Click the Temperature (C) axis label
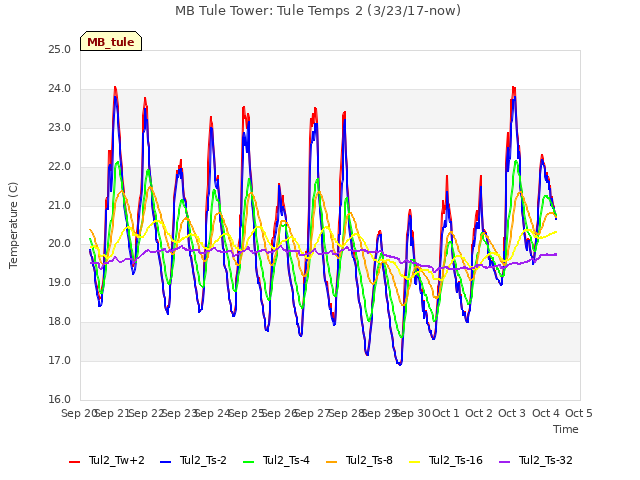This screenshot has height=480, width=640. click(x=13, y=225)
